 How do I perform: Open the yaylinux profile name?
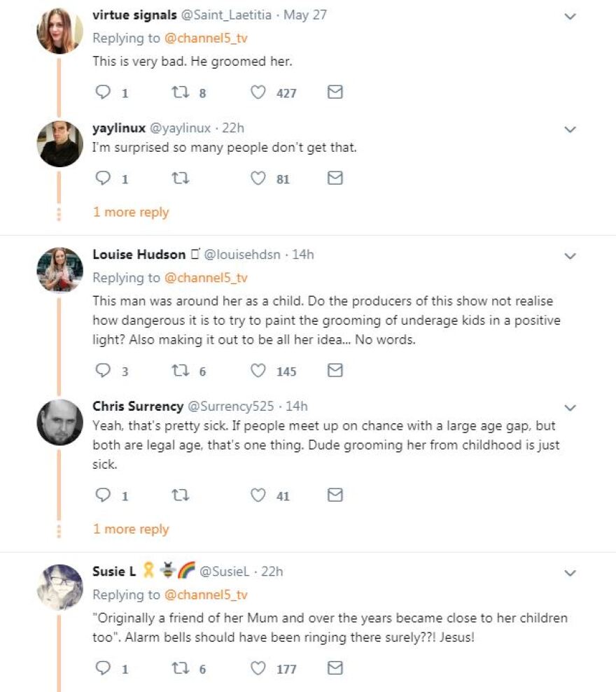tap(118, 128)
